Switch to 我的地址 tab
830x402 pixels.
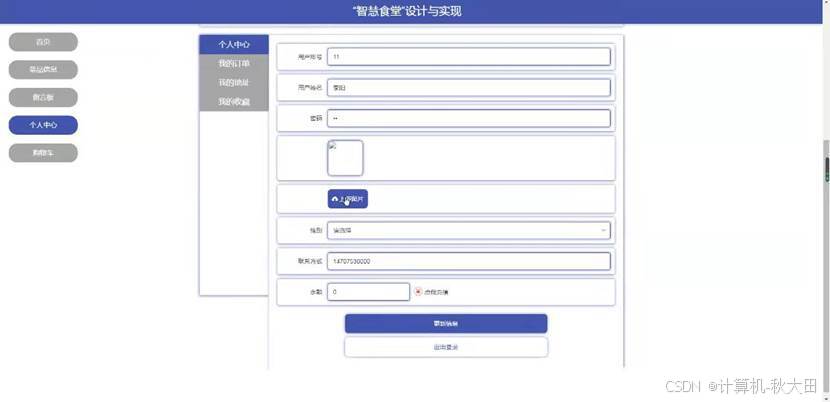(x=234, y=83)
